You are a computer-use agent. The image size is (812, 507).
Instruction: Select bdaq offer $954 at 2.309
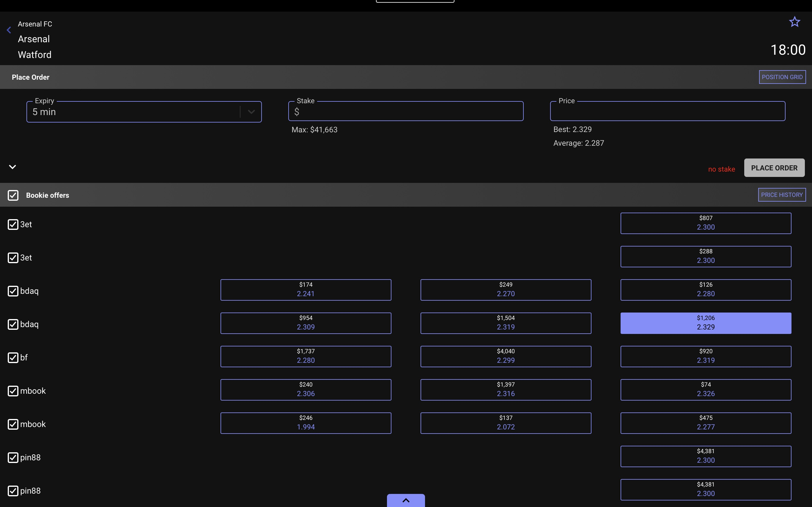[306, 323]
